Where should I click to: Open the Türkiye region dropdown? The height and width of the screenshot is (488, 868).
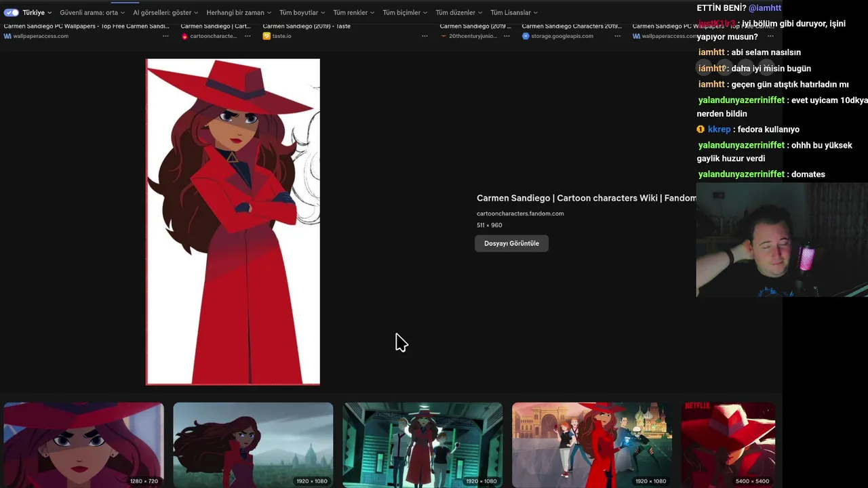(x=37, y=12)
